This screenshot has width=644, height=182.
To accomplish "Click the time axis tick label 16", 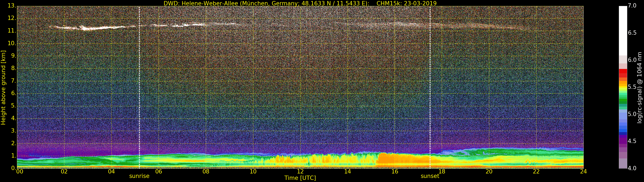I will (x=395, y=171).
